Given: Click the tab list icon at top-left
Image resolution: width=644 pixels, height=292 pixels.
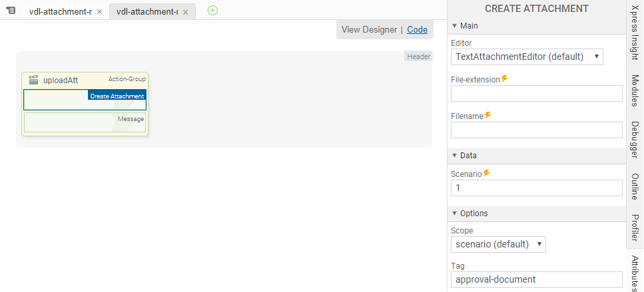Looking at the screenshot, I should [x=11, y=11].
